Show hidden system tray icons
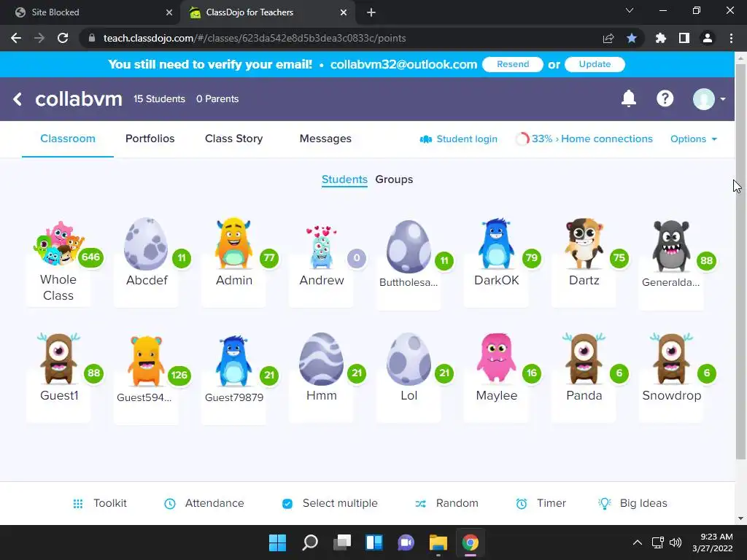The image size is (747, 560). point(637,542)
